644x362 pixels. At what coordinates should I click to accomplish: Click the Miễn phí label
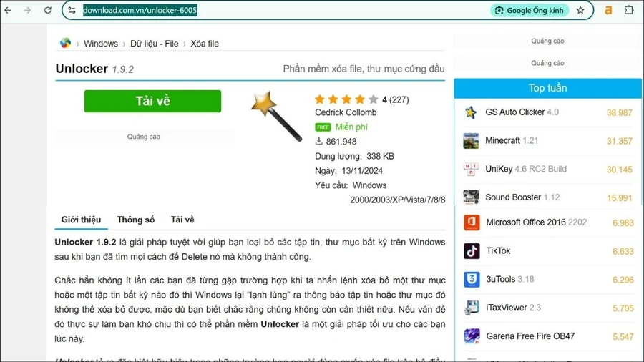coord(351,127)
